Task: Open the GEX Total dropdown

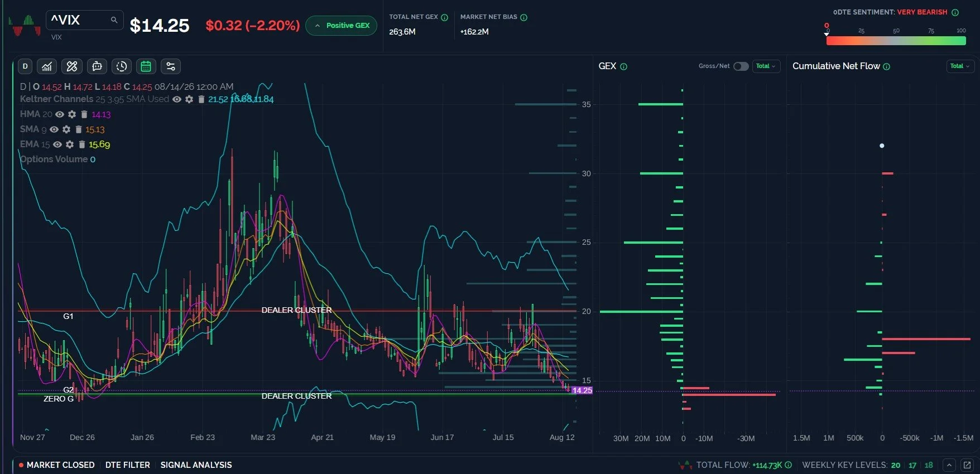Action: point(766,66)
